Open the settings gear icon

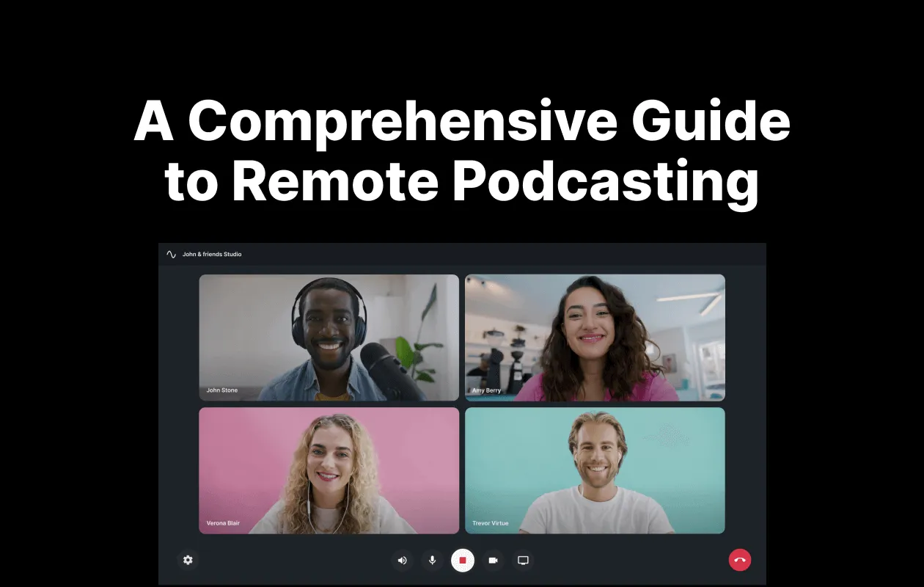pos(188,560)
